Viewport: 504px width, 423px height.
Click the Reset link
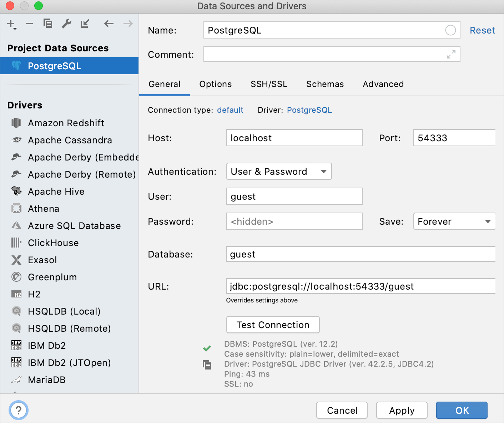[482, 30]
